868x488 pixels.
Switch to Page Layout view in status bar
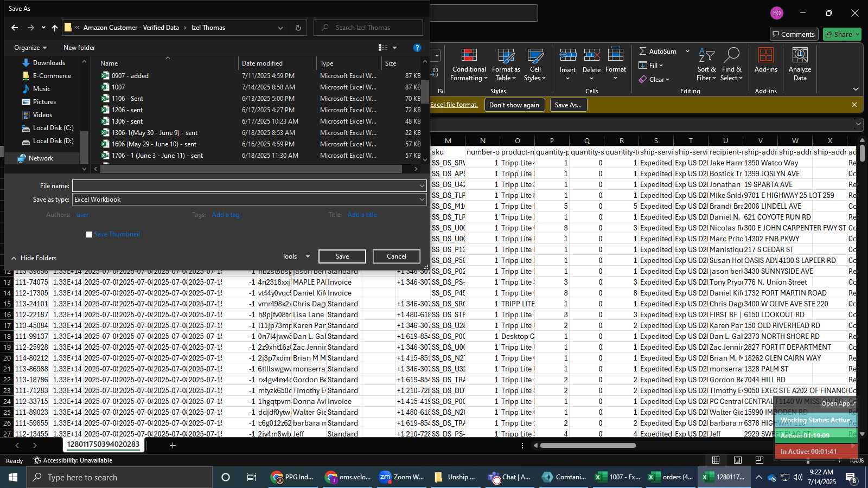pyautogui.click(x=738, y=460)
